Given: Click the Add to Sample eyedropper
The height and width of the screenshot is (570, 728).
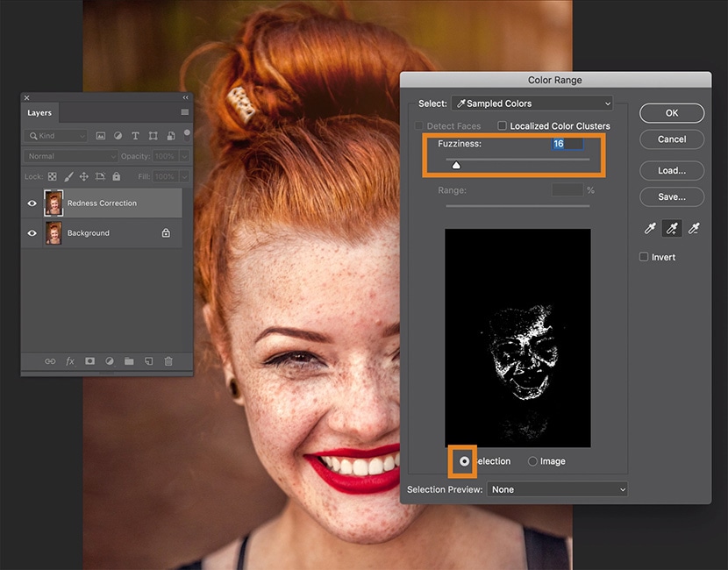Looking at the screenshot, I should click(x=672, y=229).
